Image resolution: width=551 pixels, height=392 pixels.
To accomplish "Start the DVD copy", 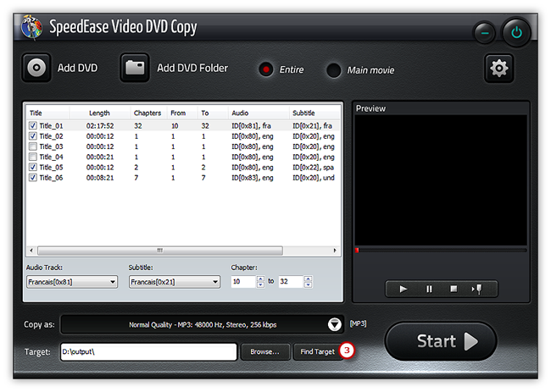I will point(441,341).
